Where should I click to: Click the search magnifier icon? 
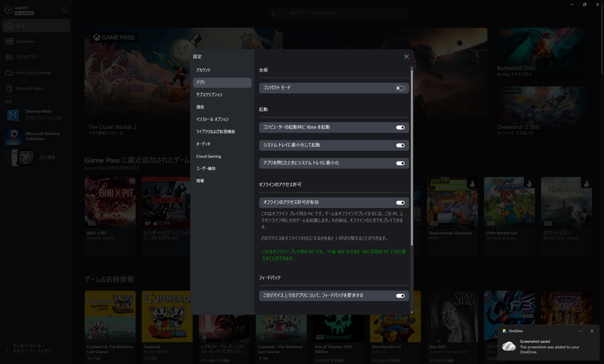coord(273,13)
